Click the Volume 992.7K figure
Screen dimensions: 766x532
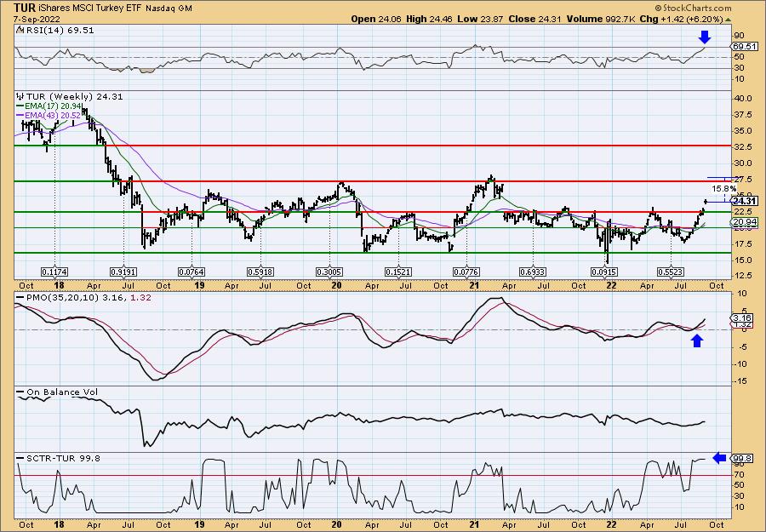[x=600, y=19]
